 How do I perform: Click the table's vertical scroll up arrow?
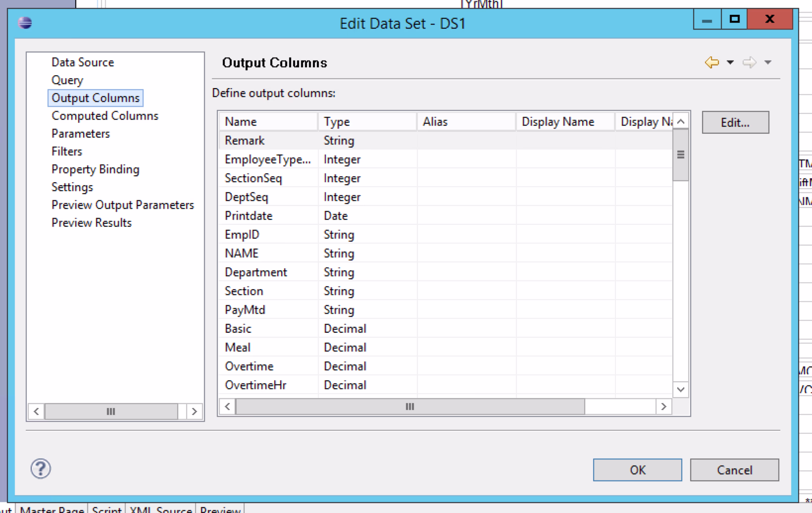[x=681, y=121]
